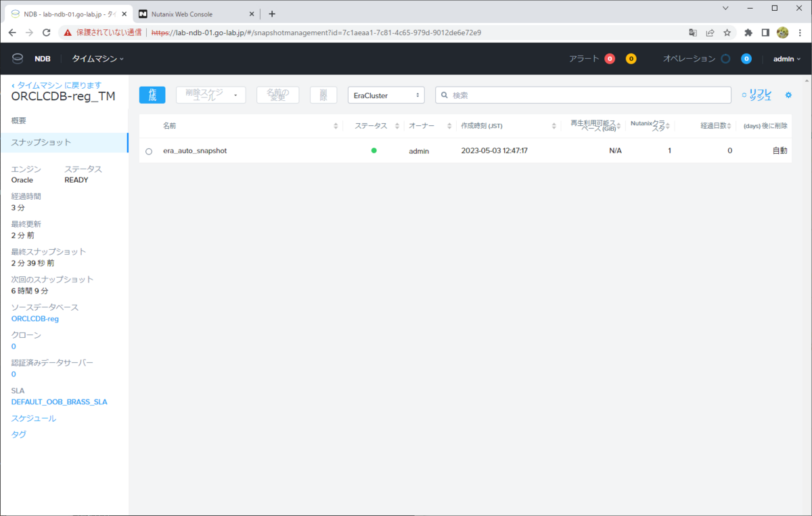Go forward in browser history
The width and height of the screenshot is (812, 516).
(x=29, y=33)
